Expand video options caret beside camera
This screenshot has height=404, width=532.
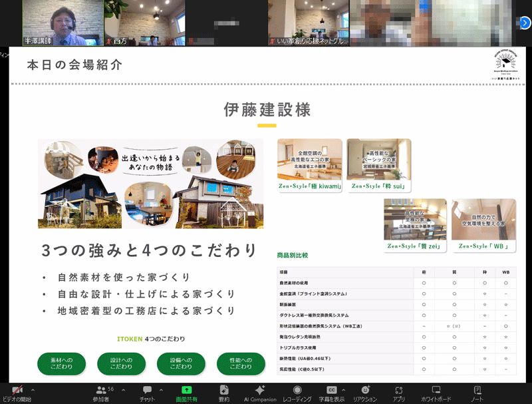(33, 390)
